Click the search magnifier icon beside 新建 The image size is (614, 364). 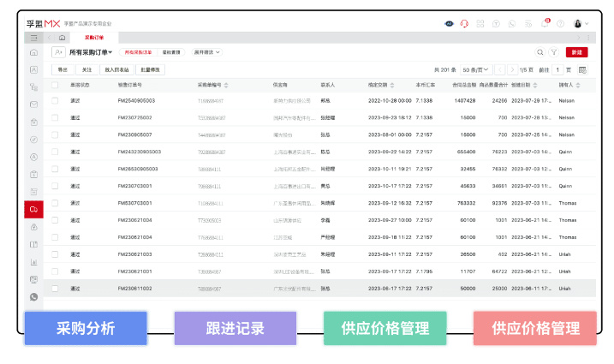pos(539,52)
